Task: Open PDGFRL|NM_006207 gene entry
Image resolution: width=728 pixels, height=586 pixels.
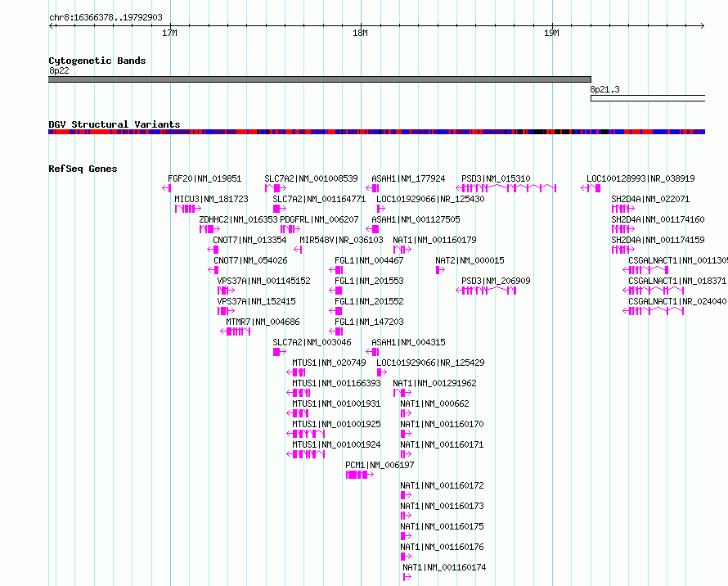Action: point(320,219)
